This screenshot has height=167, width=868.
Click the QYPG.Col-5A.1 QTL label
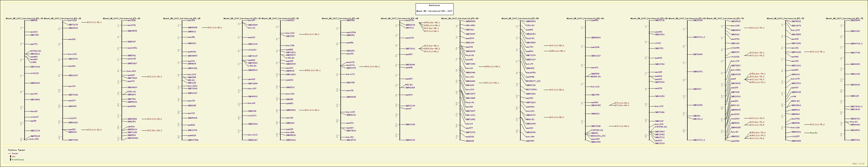[x=492, y=67]
